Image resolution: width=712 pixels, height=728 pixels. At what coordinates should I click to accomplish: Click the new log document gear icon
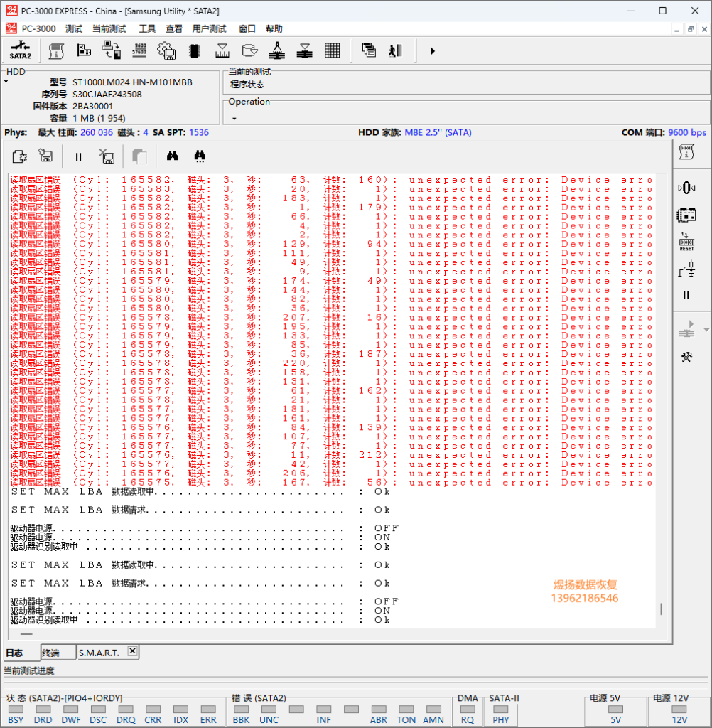[x=19, y=156]
